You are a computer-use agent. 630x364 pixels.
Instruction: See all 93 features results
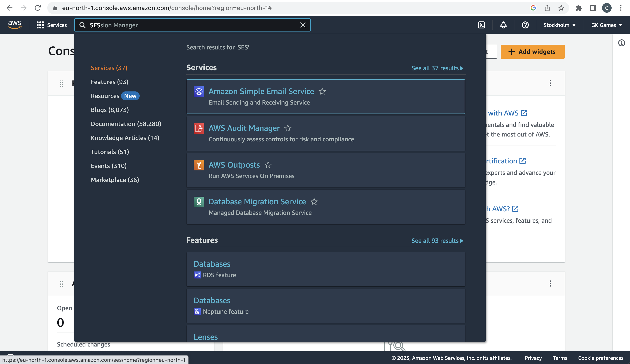(437, 241)
